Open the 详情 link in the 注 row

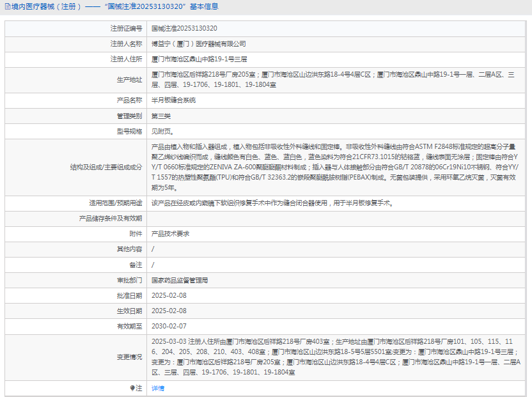pyautogui.click(x=158, y=388)
